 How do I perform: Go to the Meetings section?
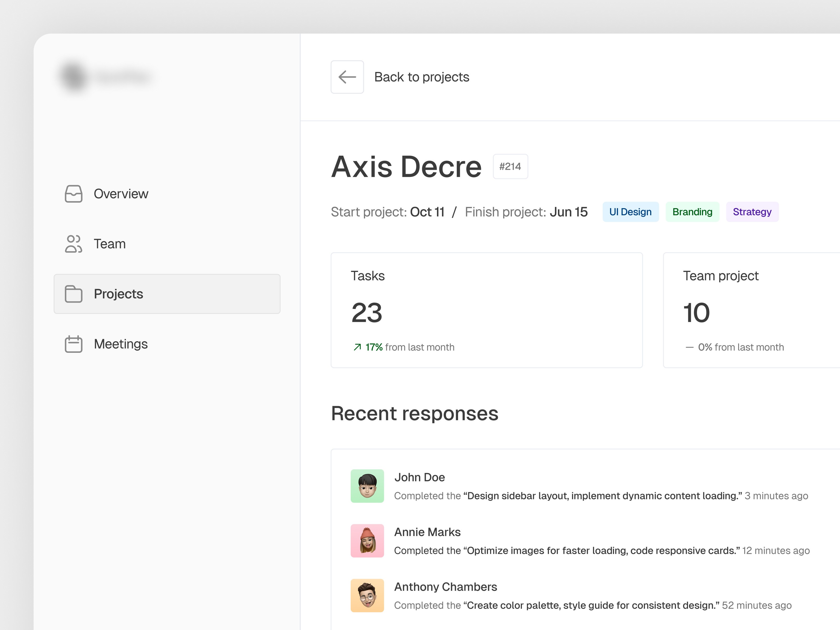121,344
